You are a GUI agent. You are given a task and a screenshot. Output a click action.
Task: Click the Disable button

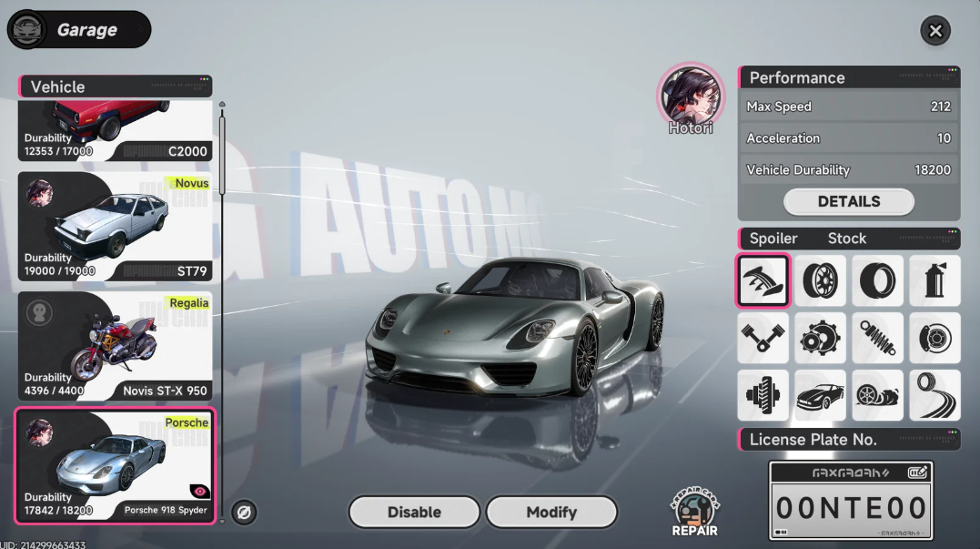pyautogui.click(x=414, y=512)
